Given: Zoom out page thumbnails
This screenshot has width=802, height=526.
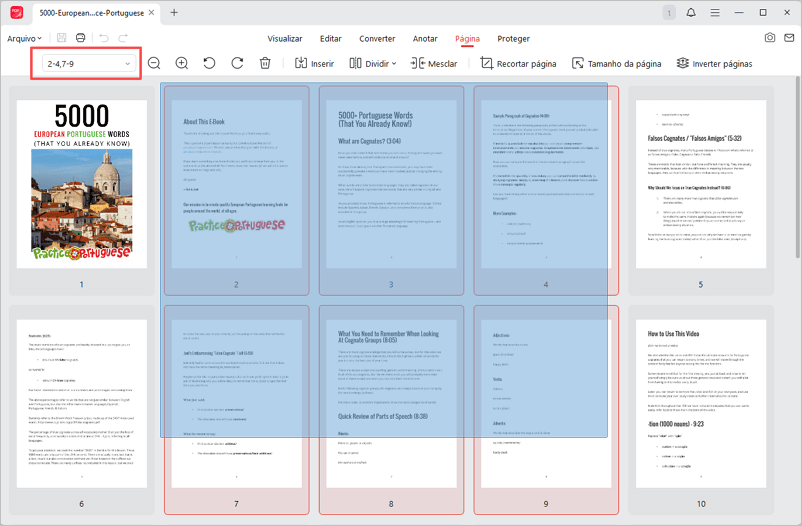Looking at the screenshot, I should [x=154, y=63].
